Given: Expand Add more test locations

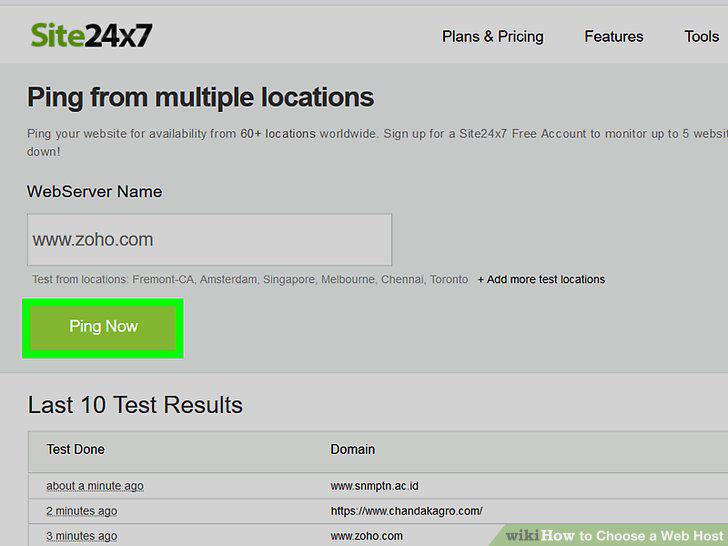Looking at the screenshot, I should coord(541,280).
